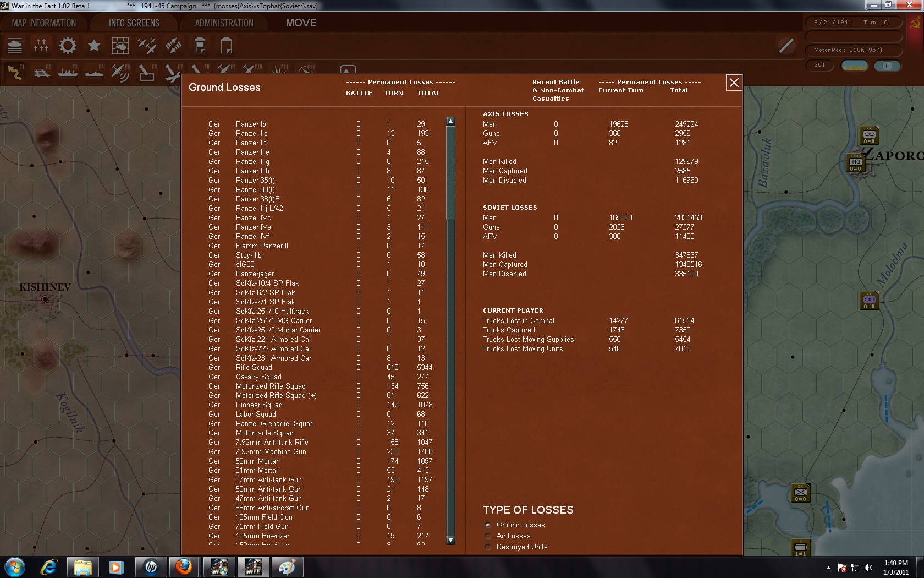Click the Soviet hammer and sickle emblem
This screenshot has width=924, height=578.
915,23
